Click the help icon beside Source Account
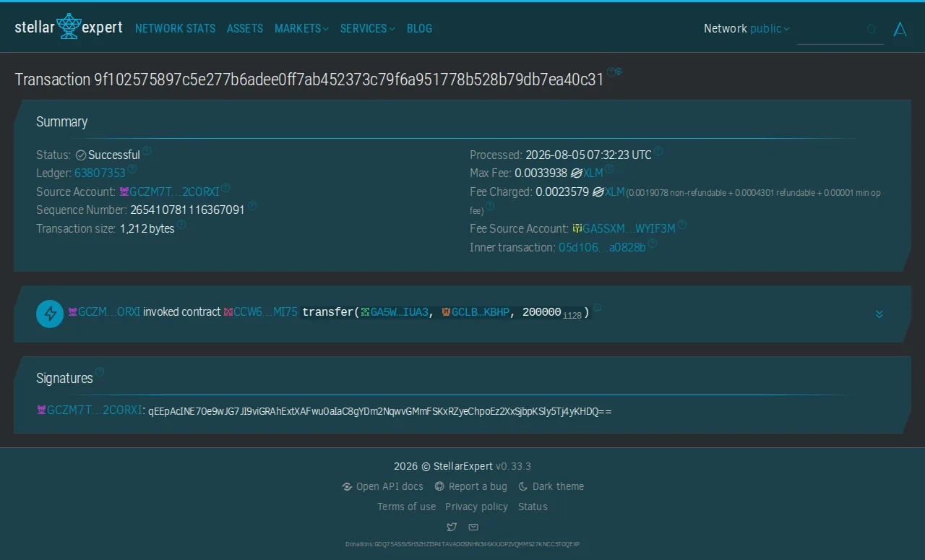 coord(225,188)
